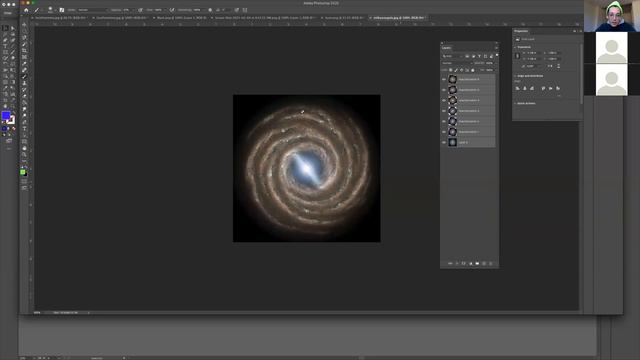
Task: Select the Horizontal Type tool
Action: (24, 129)
